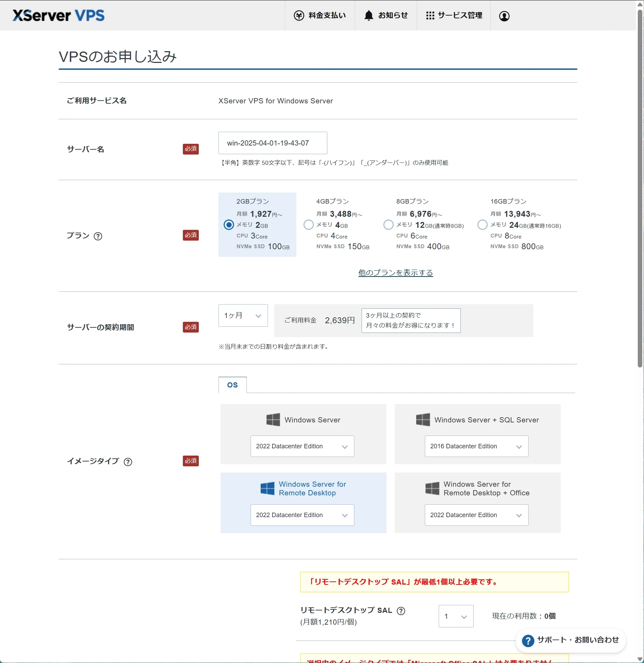The width and height of the screenshot is (644, 663).
Task: Select the 2GB plan radio button
Action: coord(229,225)
